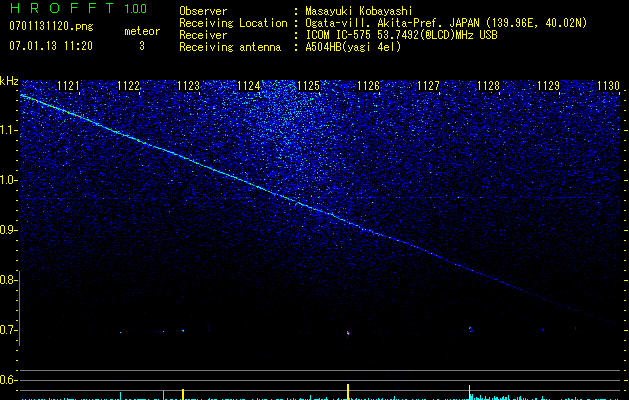Image resolution: width=629 pixels, height=400 pixels.
Task: Click the name Masayuki Kobayashi
Action: (x=359, y=11)
